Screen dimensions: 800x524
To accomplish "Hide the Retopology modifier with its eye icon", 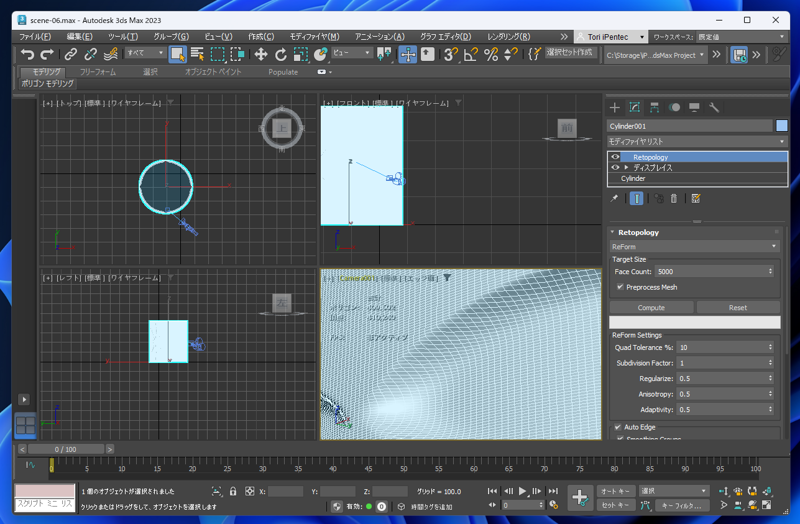I will pyautogui.click(x=615, y=157).
